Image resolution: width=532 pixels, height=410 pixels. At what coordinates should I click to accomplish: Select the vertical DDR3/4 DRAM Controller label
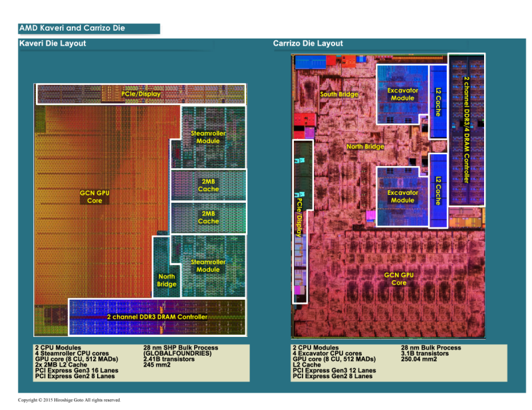(467, 130)
